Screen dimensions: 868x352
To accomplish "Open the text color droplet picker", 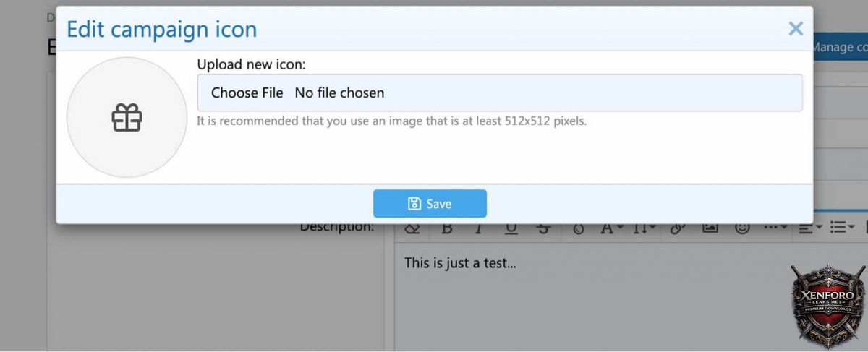I will coord(578,228).
